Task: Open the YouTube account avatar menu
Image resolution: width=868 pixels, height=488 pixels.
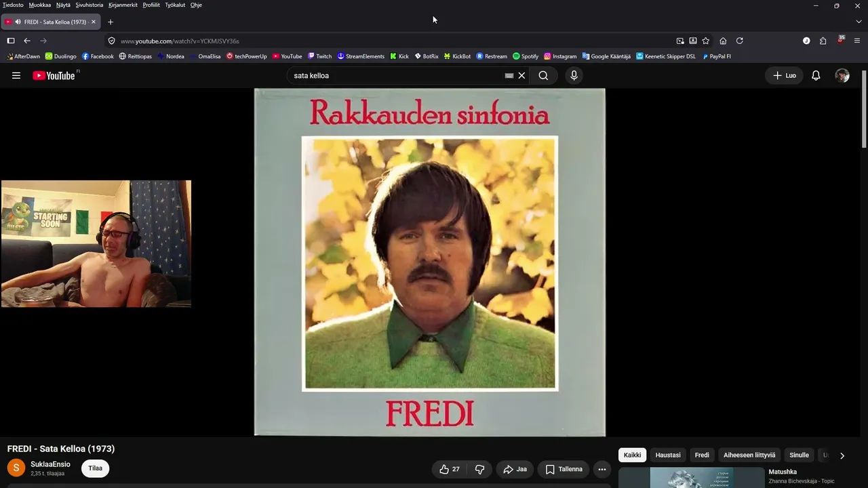Action: [x=842, y=76]
